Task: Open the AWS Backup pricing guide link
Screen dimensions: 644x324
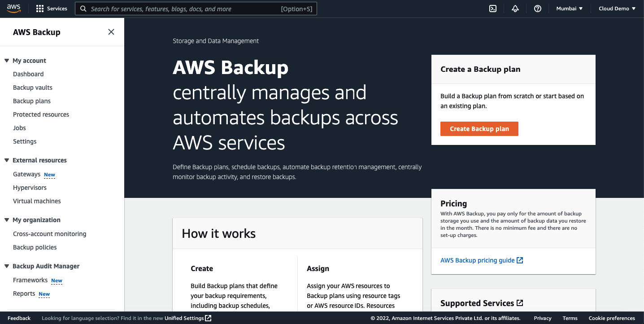Action: coord(478,260)
